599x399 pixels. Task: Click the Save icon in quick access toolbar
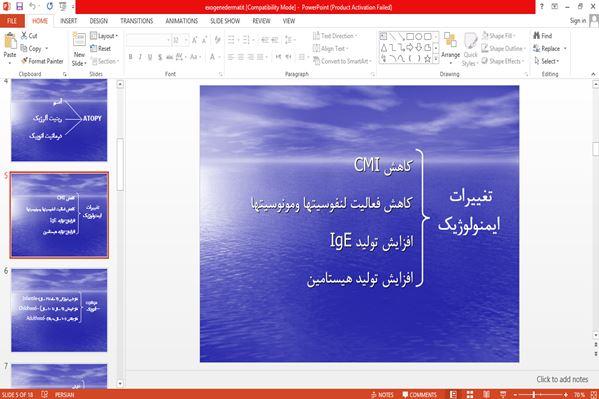tap(19, 6)
